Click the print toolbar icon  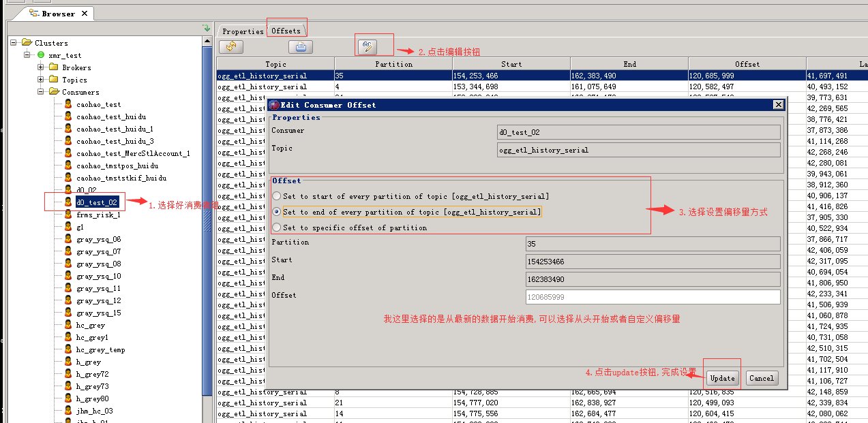click(x=301, y=46)
